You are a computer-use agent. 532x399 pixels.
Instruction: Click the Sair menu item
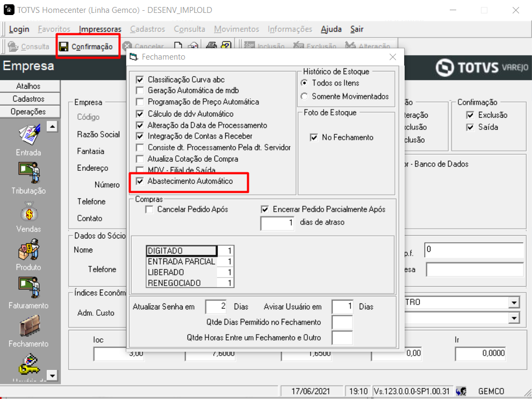(357, 29)
